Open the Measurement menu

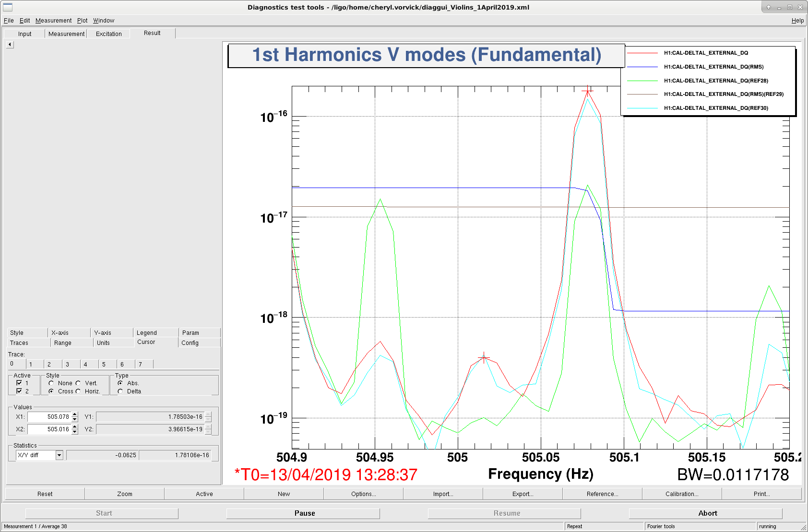click(53, 21)
